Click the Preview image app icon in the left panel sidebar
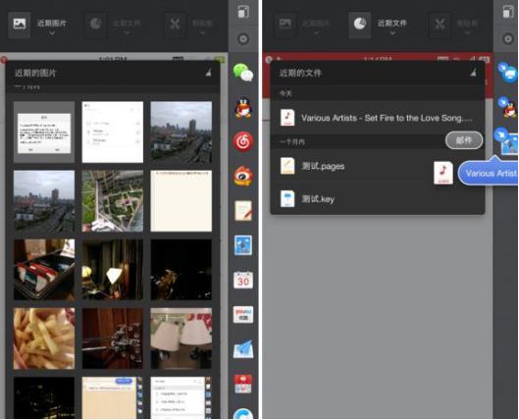Viewport: 519px width, 420px height. pyautogui.click(x=243, y=245)
